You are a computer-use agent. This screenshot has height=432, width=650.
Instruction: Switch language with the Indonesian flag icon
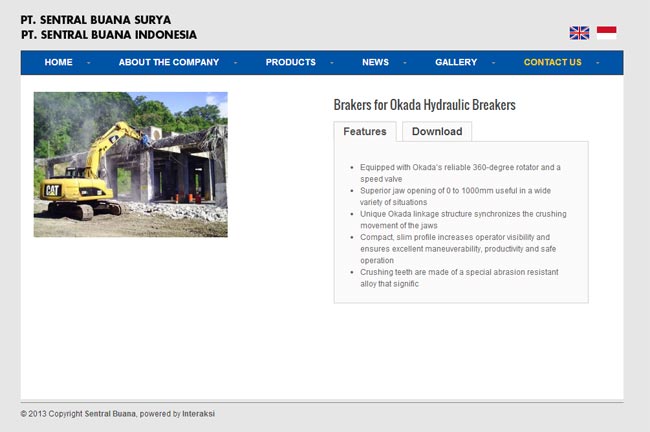click(x=606, y=33)
